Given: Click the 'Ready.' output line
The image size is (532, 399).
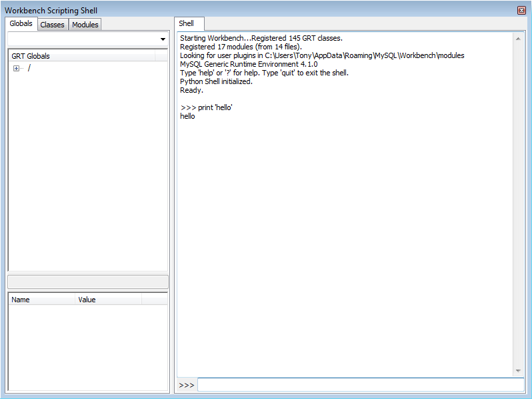Looking at the screenshot, I should [191, 90].
